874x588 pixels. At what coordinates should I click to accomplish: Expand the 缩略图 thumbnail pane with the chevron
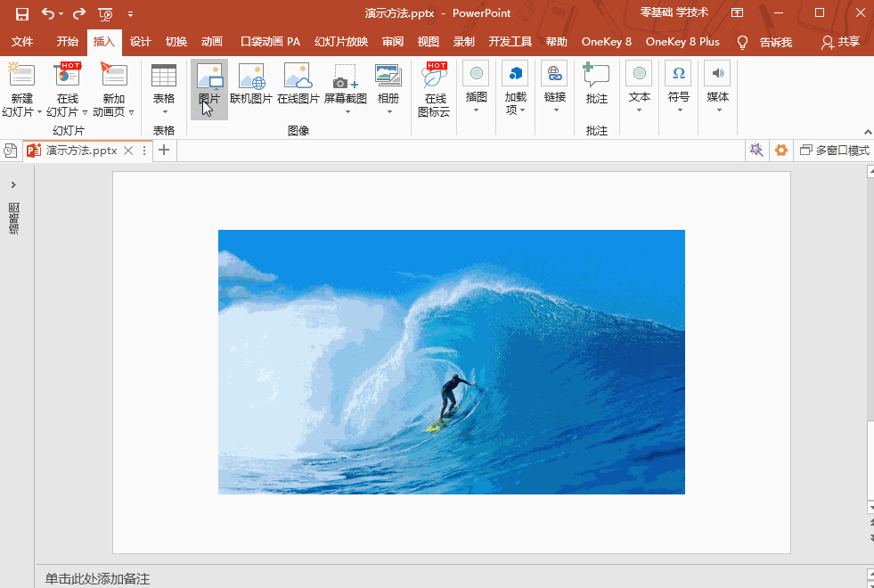(x=13, y=184)
